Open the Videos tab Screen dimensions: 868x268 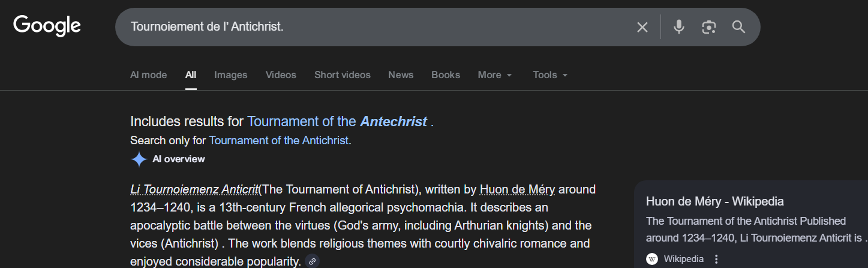(x=281, y=75)
